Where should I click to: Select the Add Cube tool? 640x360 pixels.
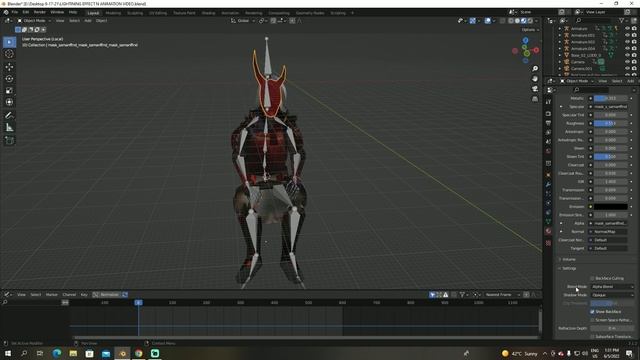point(9,141)
